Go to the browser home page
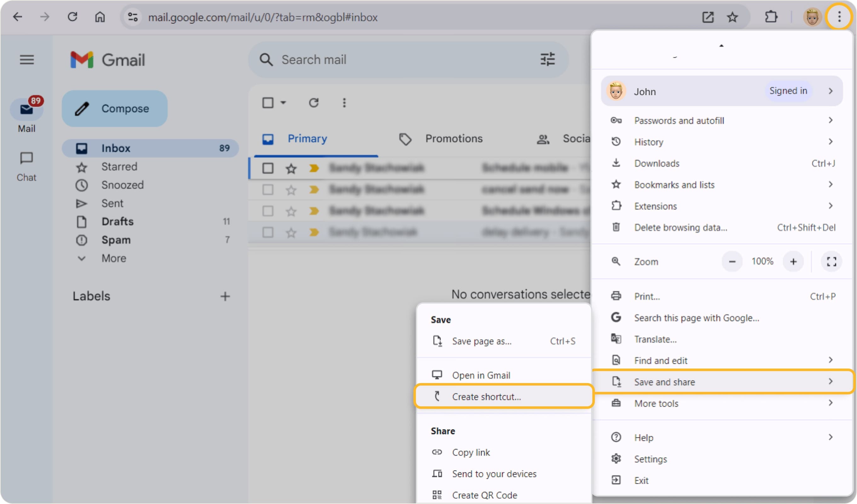857x504 pixels. tap(100, 17)
